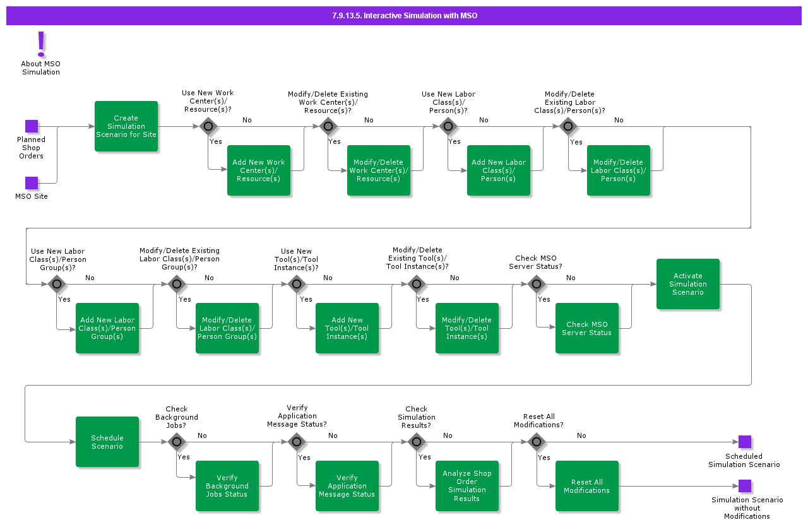Select the Use New Tools decision diamond
This screenshot has height=532, width=808.
tap(297, 284)
